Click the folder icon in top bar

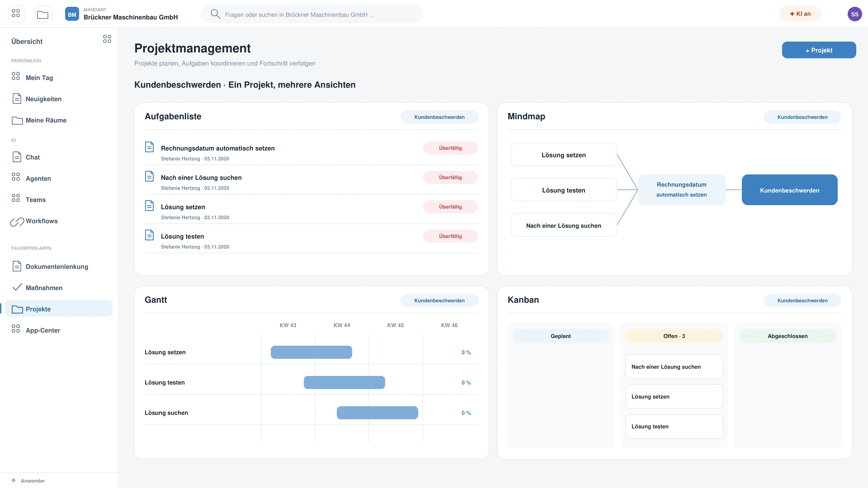point(43,14)
